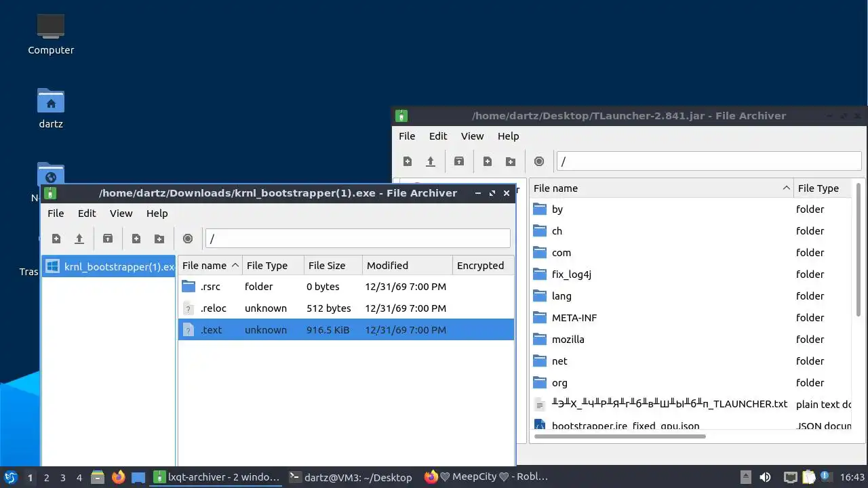The width and height of the screenshot is (868, 488).
Task: Select the mozilla folder
Action: click(x=690, y=340)
